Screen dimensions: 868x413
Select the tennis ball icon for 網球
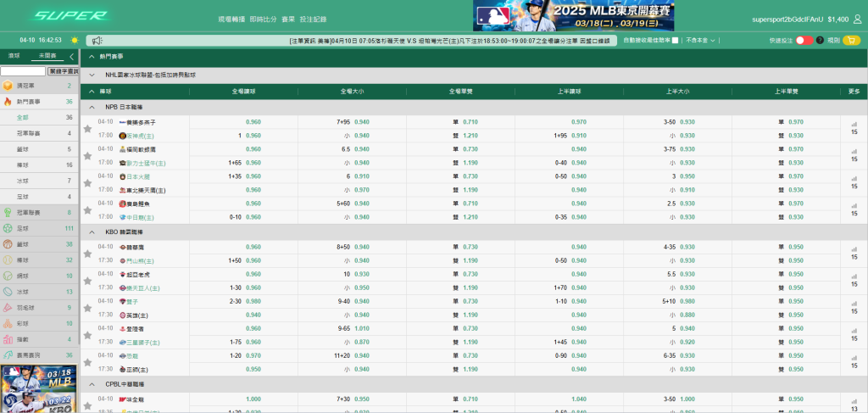(x=8, y=276)
